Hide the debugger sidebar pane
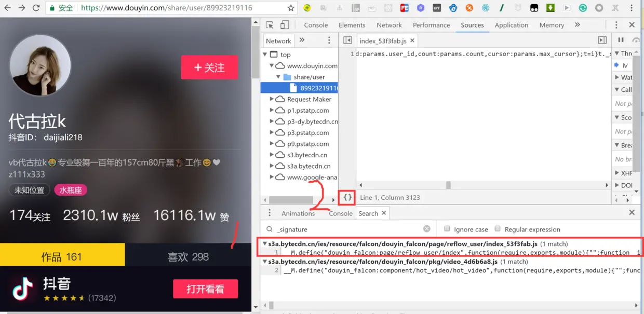 [x=602, y=40]
